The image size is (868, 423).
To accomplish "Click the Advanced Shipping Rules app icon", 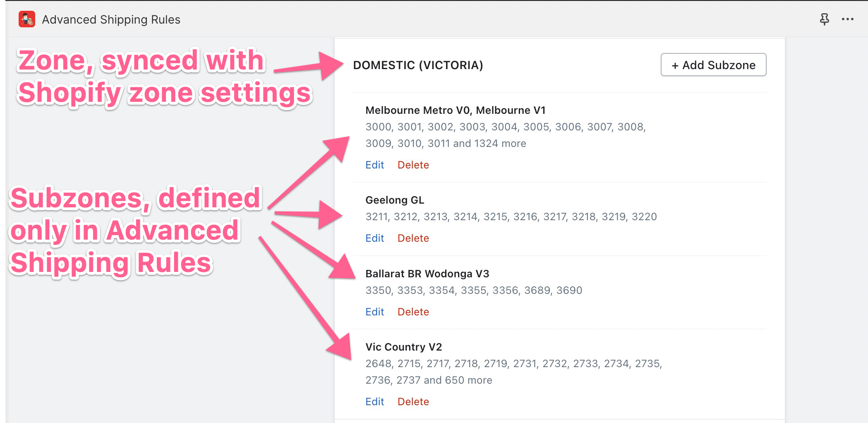I will coord(27,19).
